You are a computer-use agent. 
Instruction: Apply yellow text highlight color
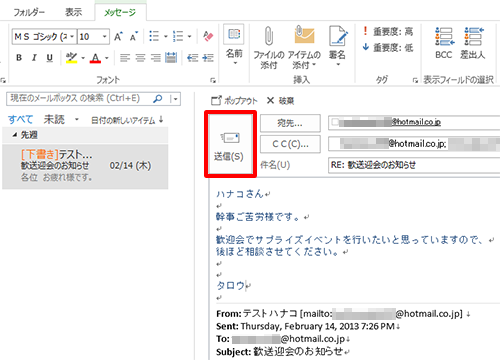[x=71, y=58]
